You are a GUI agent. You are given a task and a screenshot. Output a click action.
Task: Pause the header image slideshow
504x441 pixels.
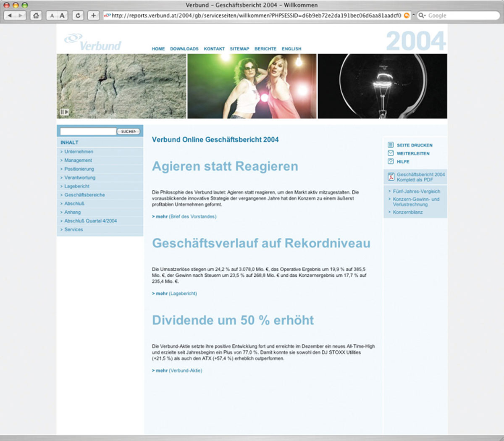pyautogui.click(x=64, y=112)
